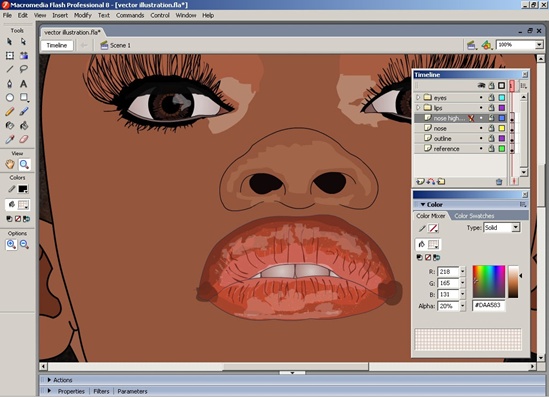Switch to the Filters tab
Image resolution: width=549 pixels, height=397 pixels.
point(101,391)
